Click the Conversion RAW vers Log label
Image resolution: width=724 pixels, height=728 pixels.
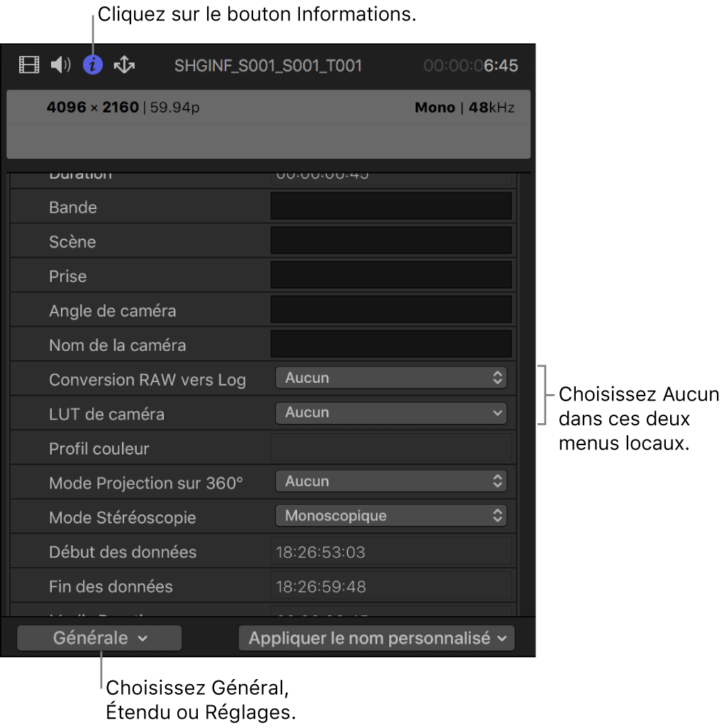click(147, 380)
